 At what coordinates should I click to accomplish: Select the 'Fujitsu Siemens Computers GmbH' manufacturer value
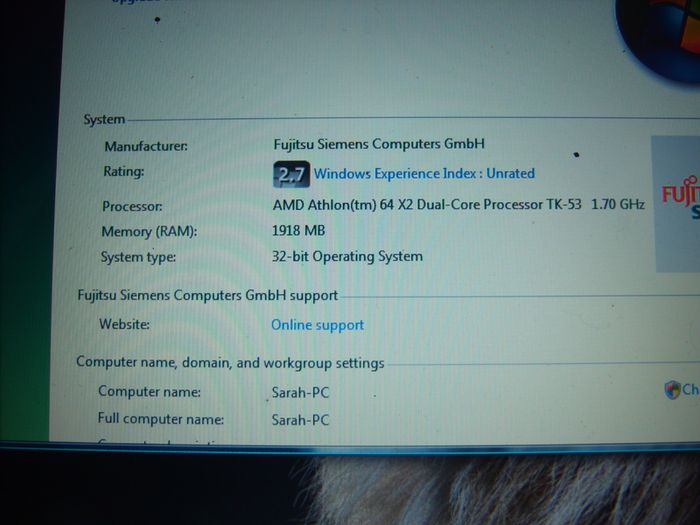point(379,144)
